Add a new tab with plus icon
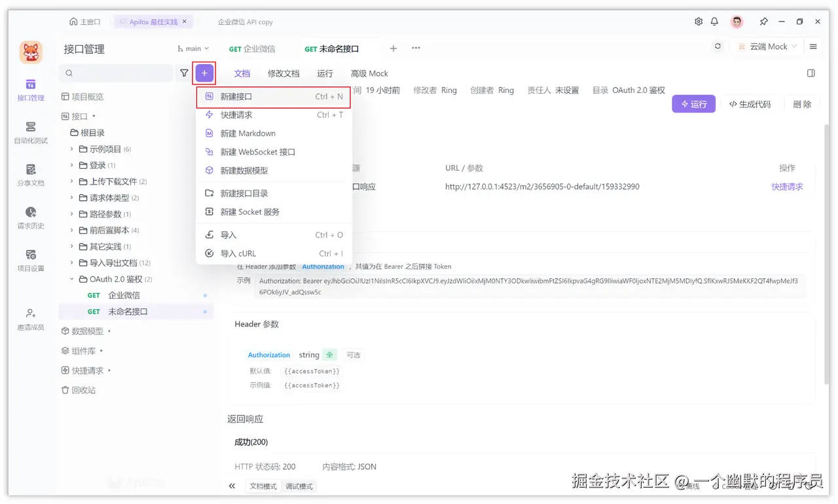Screen dimensions: 838x504 [x=393, y=48]
